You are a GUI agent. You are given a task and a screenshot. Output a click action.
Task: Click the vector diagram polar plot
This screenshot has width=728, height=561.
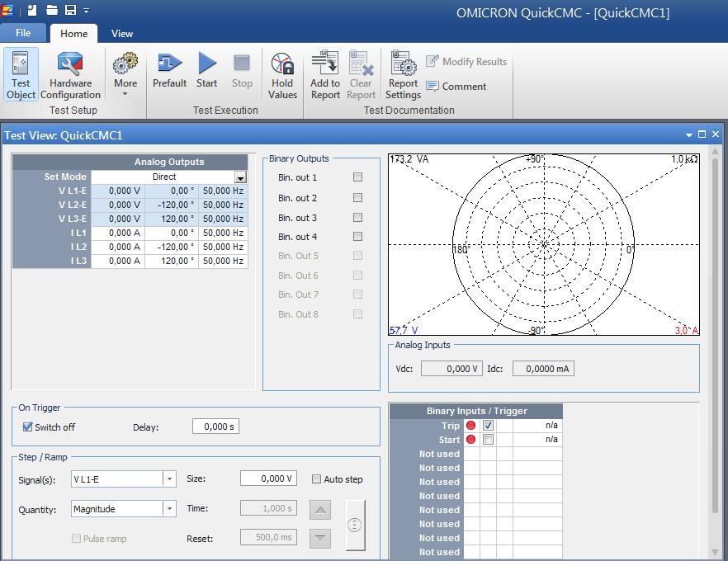point(544,244)
